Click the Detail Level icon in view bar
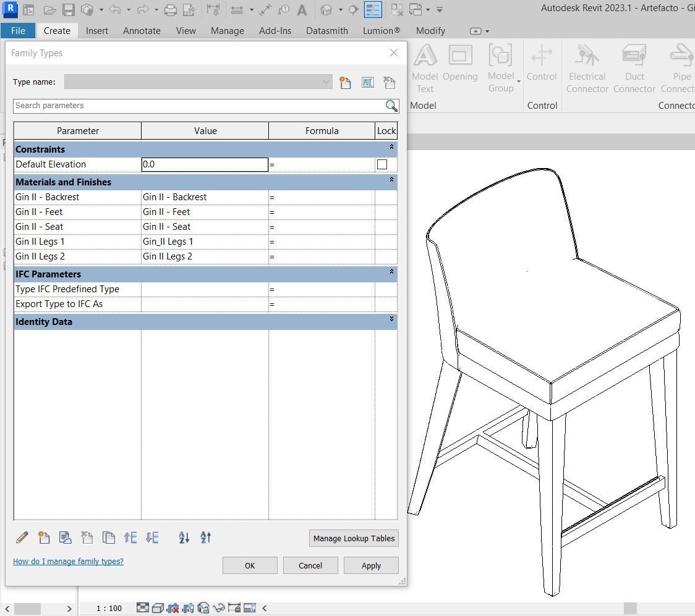The image size is (695, 616). 143,607
